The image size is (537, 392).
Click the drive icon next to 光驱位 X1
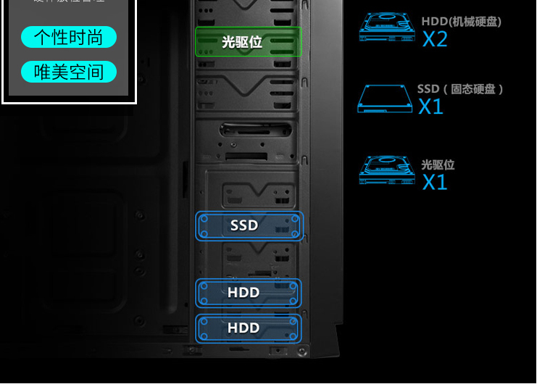pos(387,170)
